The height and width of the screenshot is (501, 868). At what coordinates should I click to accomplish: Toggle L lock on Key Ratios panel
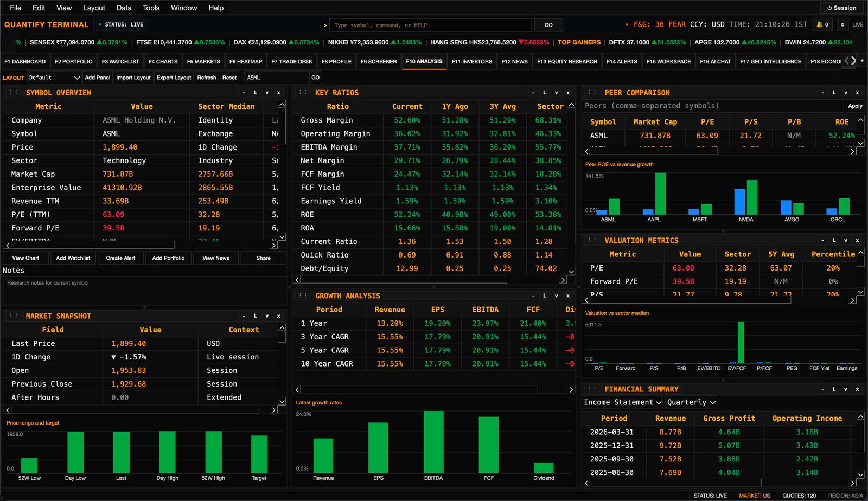point(545,93)
